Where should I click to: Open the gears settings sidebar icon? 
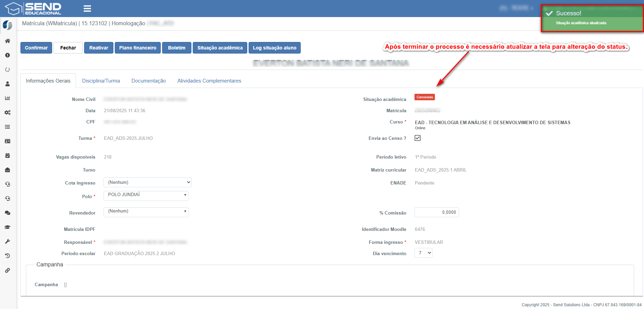[7, 113]
